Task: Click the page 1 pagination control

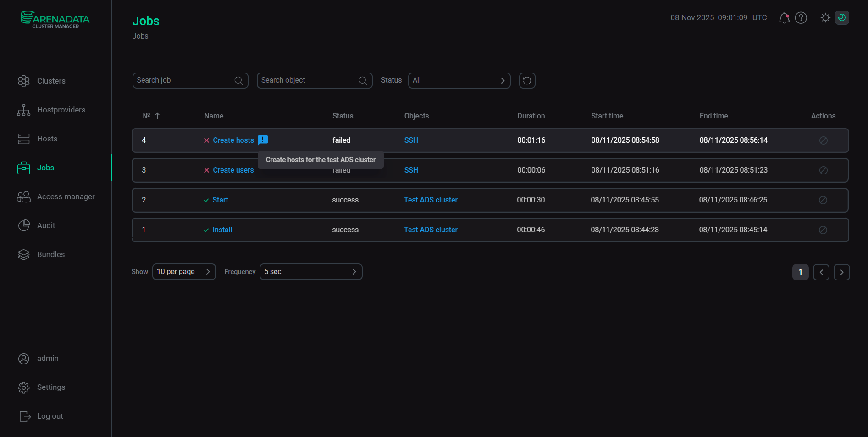Action: point(800,272)
